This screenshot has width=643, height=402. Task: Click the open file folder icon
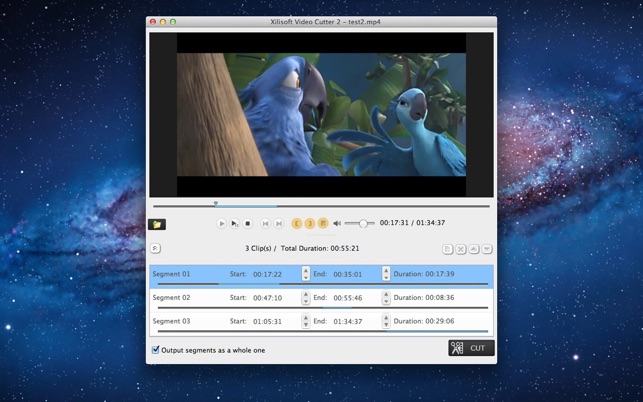coord(157,225)
